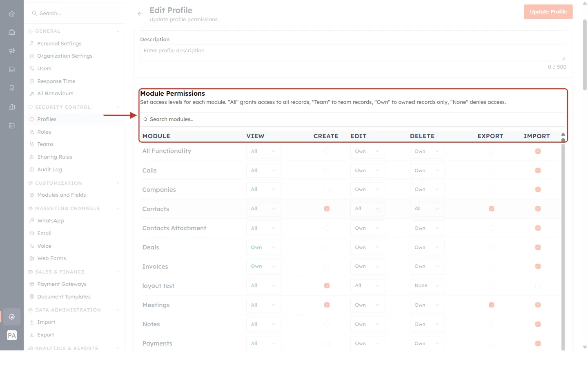Open Teams in sidebar
588x368 pixels.
click(45, 144)
